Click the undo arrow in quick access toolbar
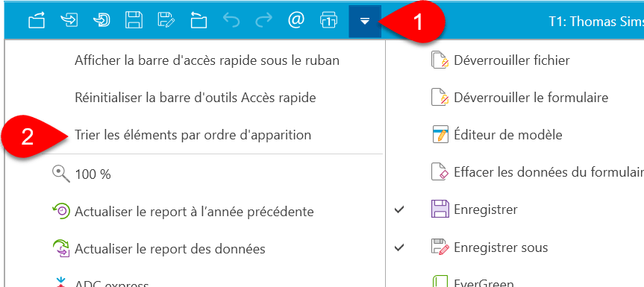Image resolution: width=644 pixels, height=287 pixels. pos(231,20)
